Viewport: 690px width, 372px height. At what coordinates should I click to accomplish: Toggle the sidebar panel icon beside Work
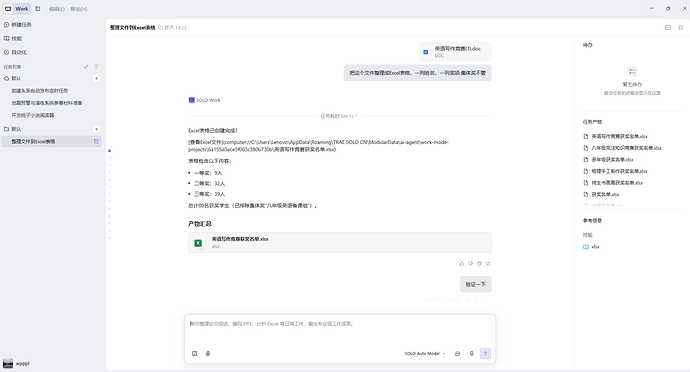tap(38, 8)
